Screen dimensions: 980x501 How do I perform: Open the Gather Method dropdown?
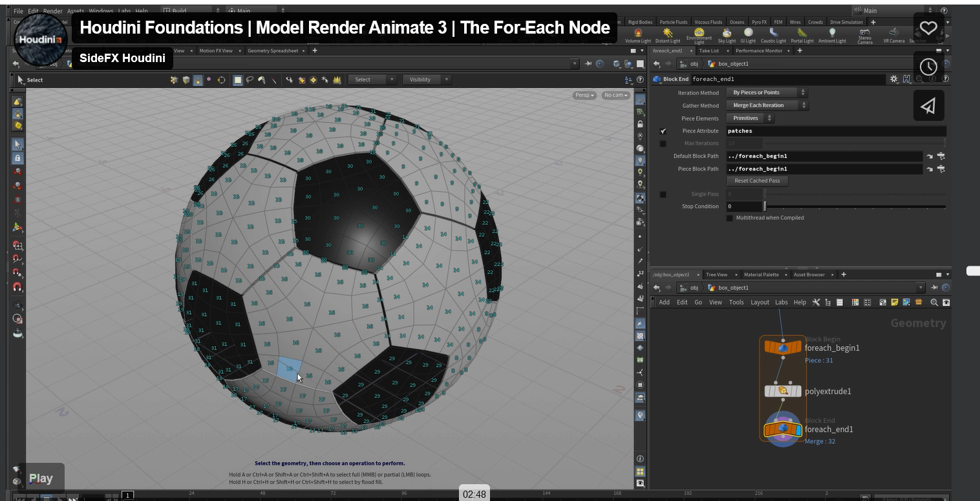tap(767, 105)
